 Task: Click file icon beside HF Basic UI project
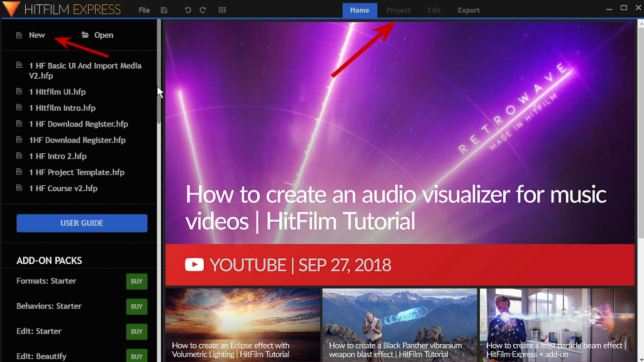(19, 65)
